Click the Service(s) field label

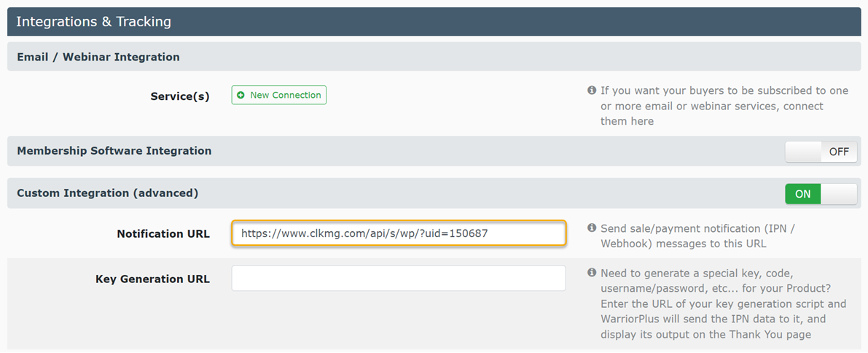[179, 96]
